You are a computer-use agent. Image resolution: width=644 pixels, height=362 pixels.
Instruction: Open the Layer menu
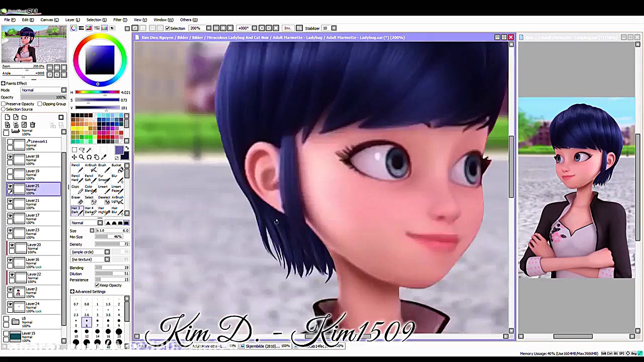coord(72,20)
